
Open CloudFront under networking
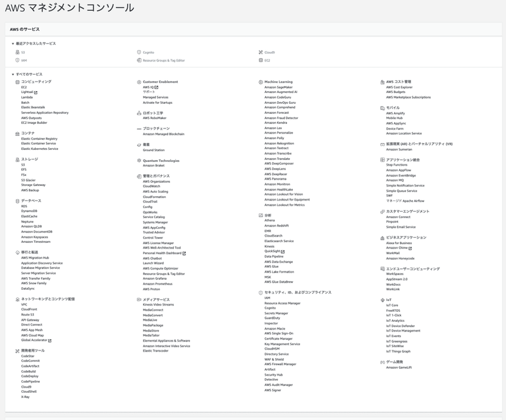29,309
